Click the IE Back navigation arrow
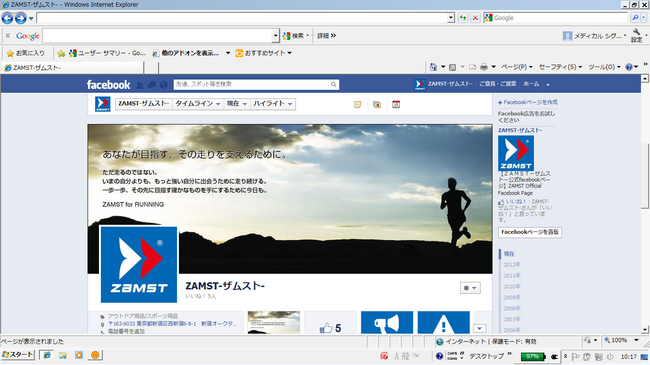Image resolution: width=650 pixels, height=365 pixels. tap(7, 18)
